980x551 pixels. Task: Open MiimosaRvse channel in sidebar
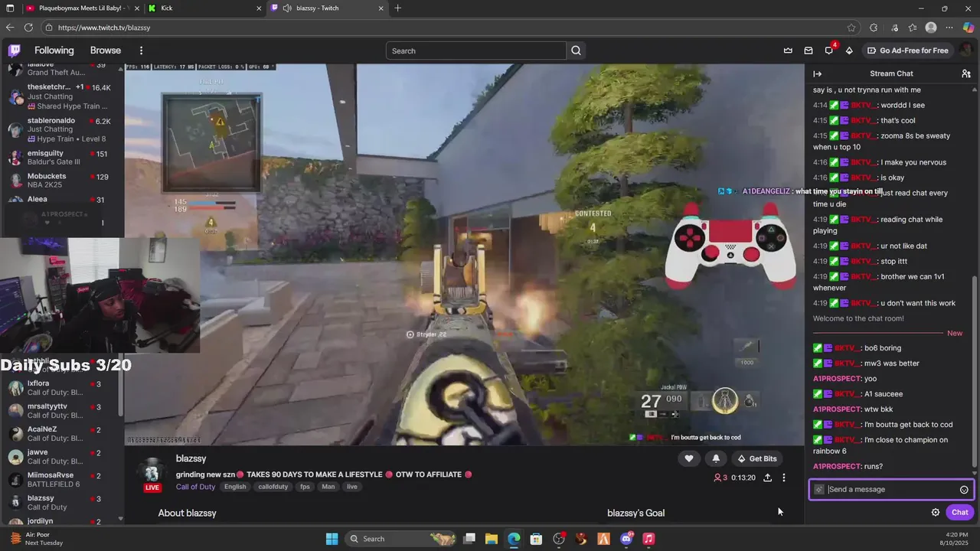pos(61,480)
